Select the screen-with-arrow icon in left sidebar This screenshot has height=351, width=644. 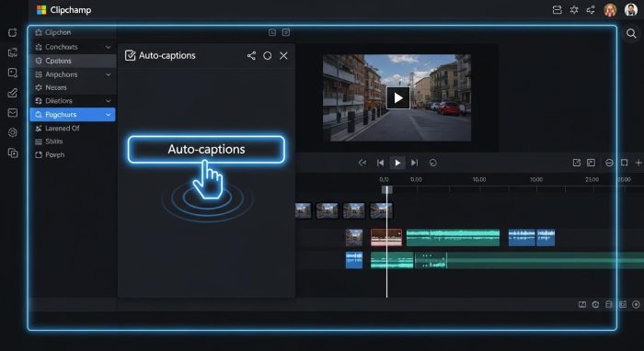13,52
